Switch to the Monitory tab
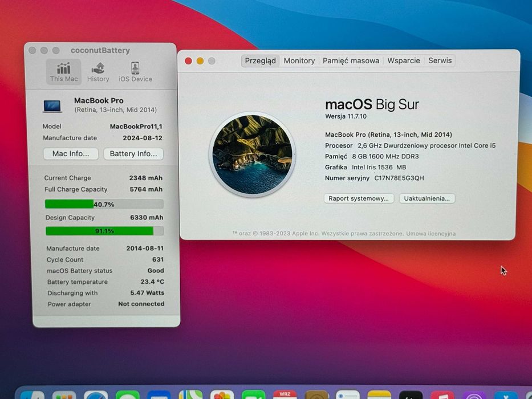The width and height of the screenshot is (532, 399). 299,61
